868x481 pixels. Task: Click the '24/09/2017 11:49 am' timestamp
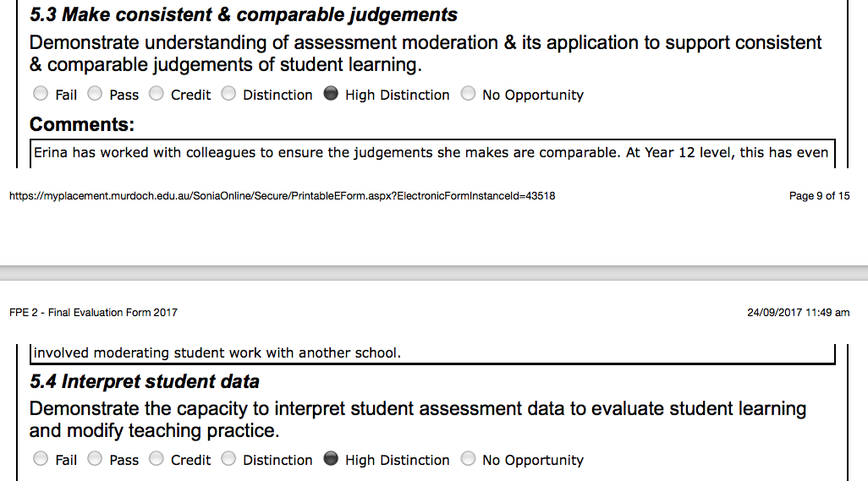(x=799, y=313)
